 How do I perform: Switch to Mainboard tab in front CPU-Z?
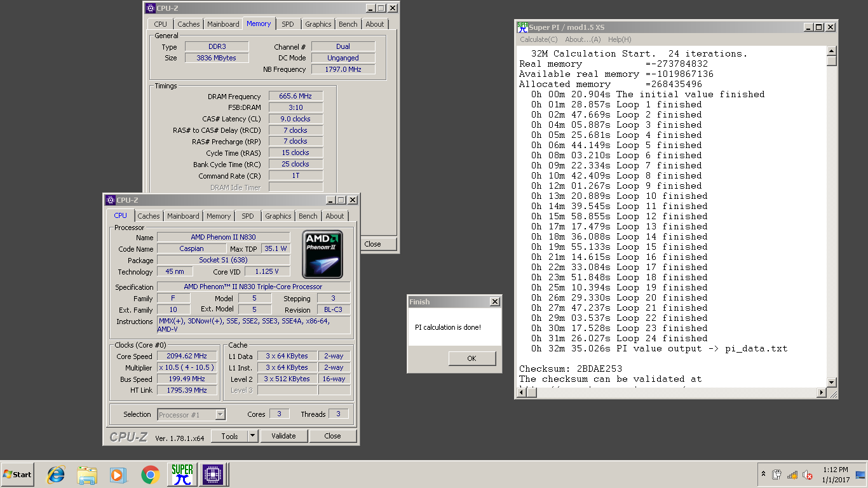[183, 216]
